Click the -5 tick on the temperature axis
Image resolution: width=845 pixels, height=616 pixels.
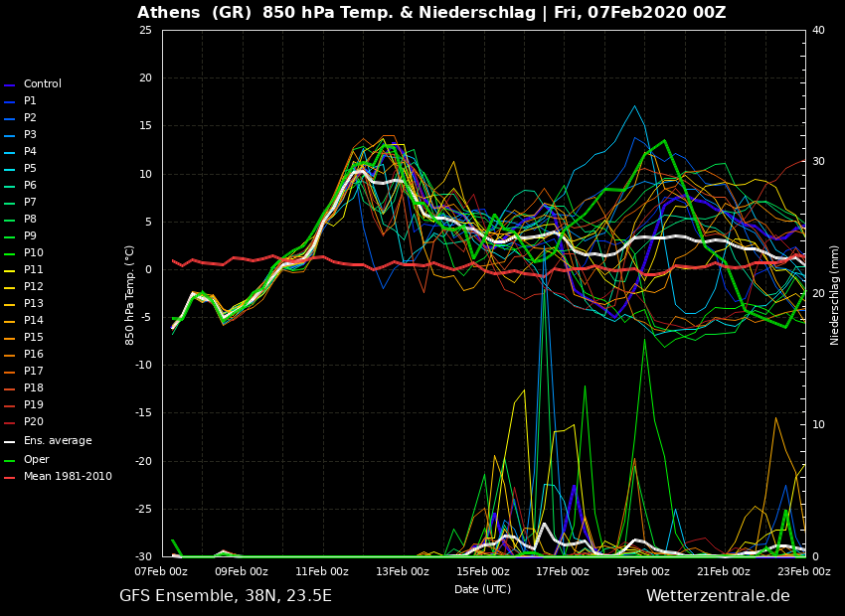[146, 318]
